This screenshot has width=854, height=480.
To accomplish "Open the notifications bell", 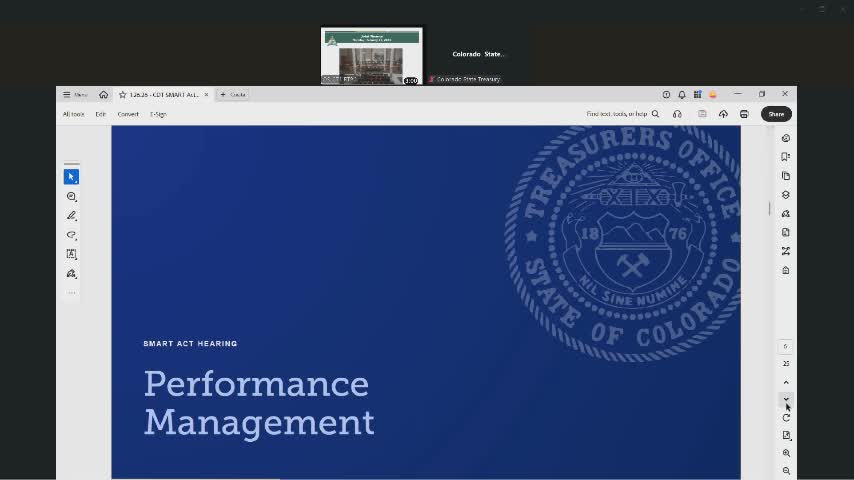I will (682, 95).
